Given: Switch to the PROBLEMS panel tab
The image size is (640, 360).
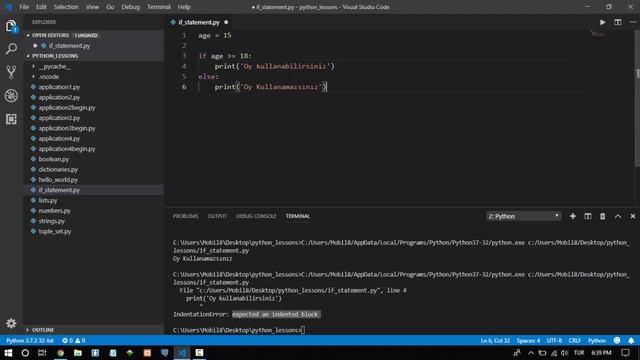Looking at the screenshot, I should (x=186, y=216).
